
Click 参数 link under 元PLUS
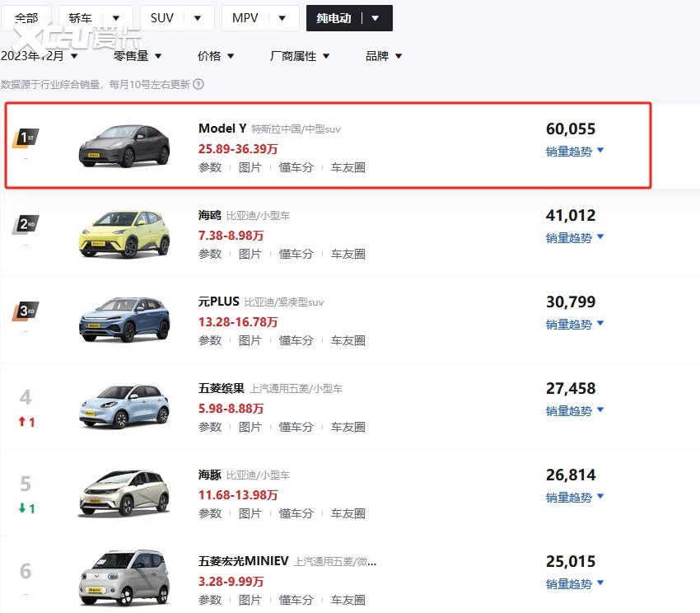210,340
